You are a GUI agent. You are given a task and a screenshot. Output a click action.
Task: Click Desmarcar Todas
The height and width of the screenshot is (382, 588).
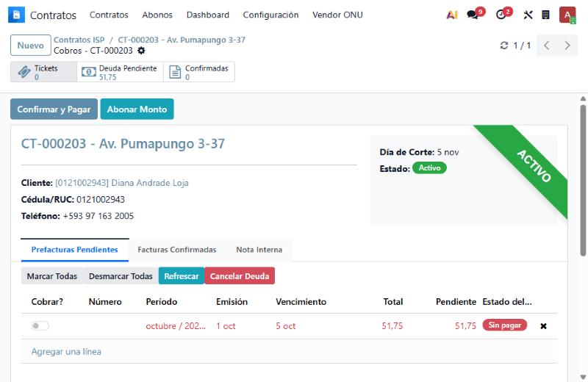121,276
